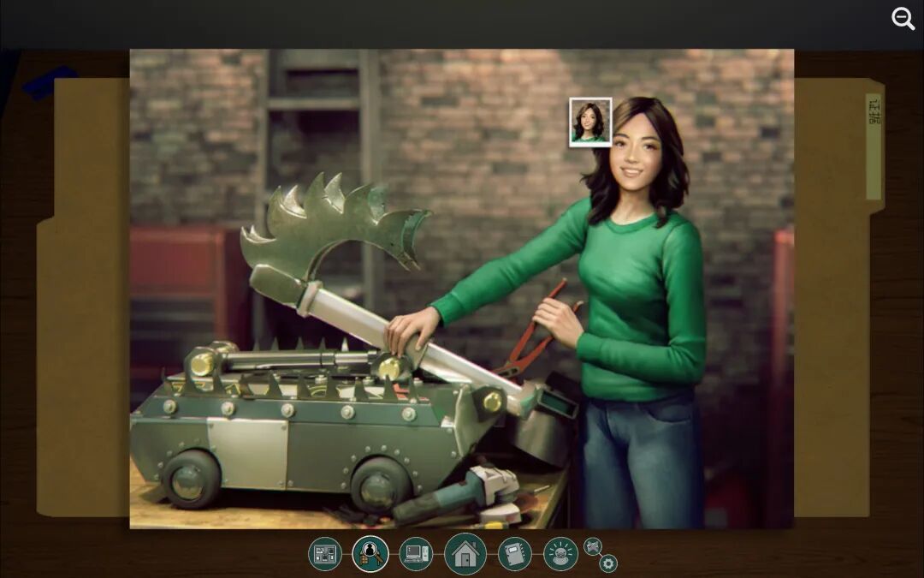Open the evidence board icon
This screenshot has height=578, width=924.
[325, 554]
